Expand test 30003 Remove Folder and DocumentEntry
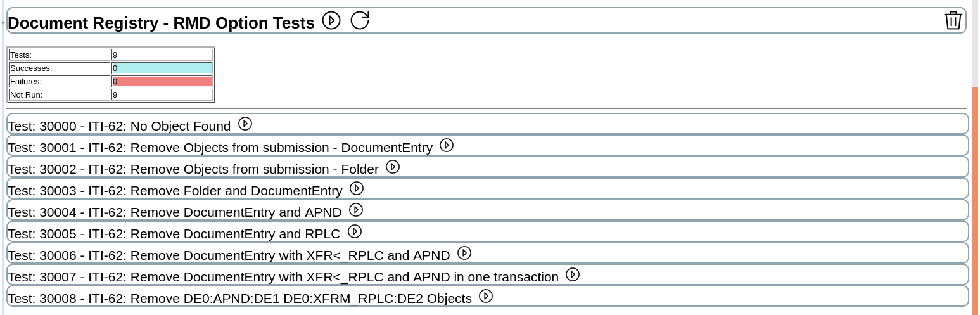Viewport: 980px width, 315px height. coord(175,191)
